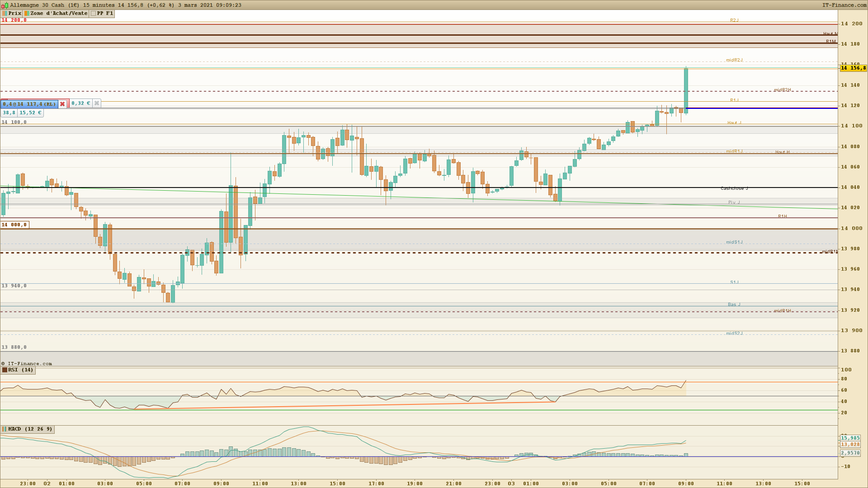
Task: Open the PP F1 indicator label
Action: (105, 14)
